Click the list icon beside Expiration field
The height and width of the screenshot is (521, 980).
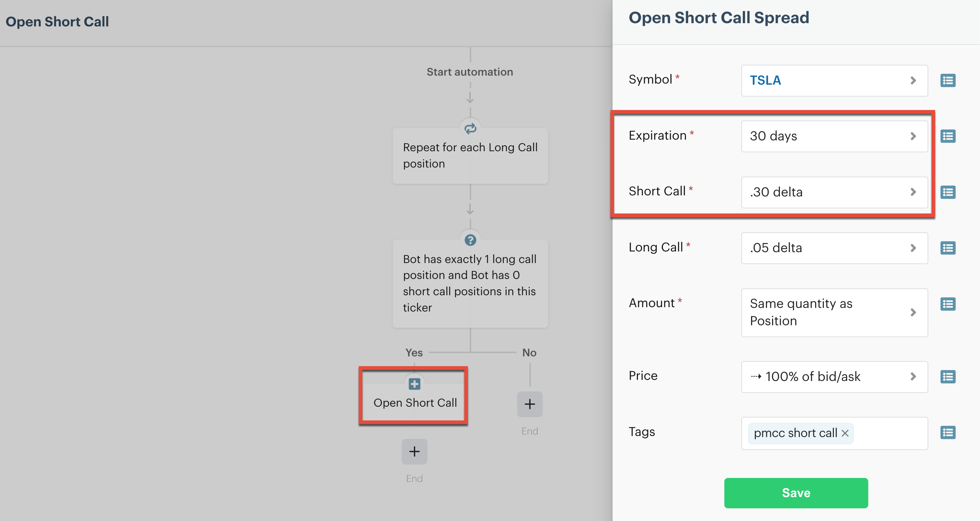tap(948, 136)
